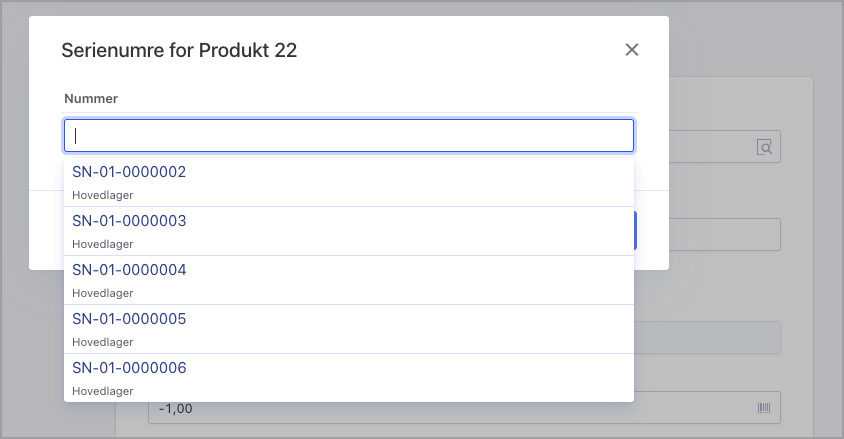Click Hovedlager under SN-01-0000003

click(103, 244)
